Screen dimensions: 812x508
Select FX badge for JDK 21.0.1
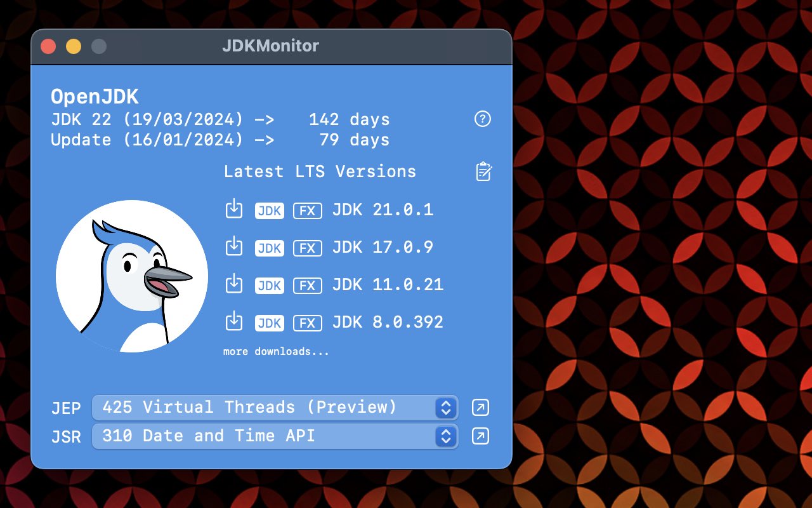(307, 211)
